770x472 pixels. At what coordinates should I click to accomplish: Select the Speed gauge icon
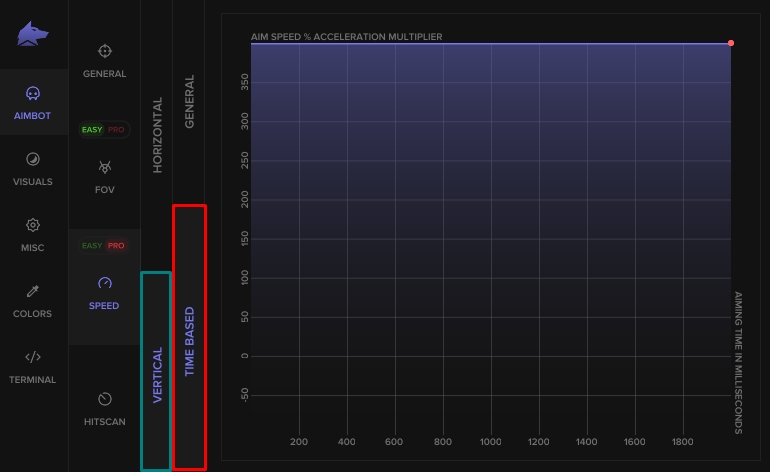[105, 283]
